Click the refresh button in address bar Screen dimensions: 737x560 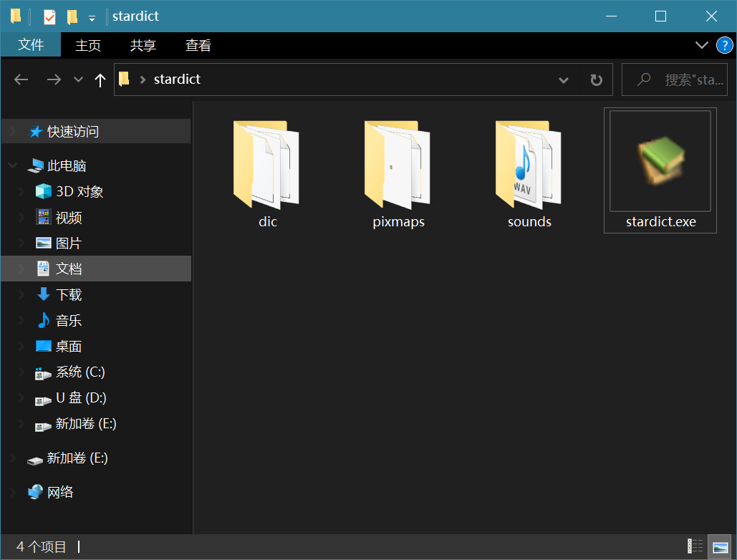point(596,79)
